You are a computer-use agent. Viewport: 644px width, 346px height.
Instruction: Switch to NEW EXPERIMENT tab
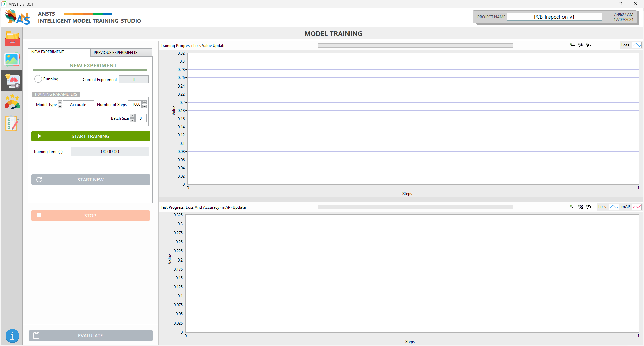tap(59, 52)
